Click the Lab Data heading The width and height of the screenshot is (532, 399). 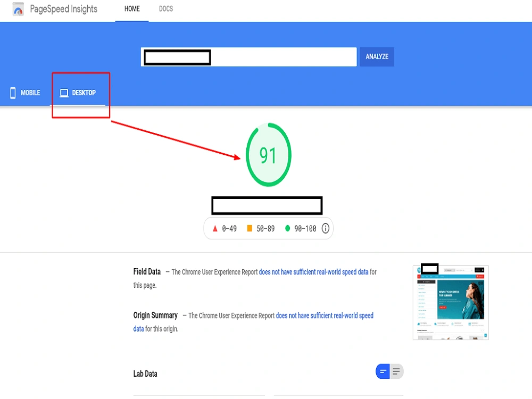click(x=145, y=374)
